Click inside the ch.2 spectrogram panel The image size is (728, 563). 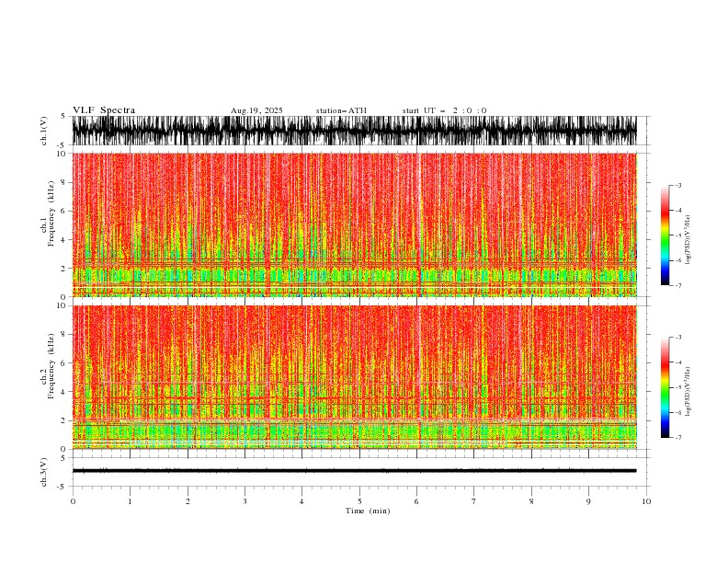pyautogui.click(x=354, y=377)
